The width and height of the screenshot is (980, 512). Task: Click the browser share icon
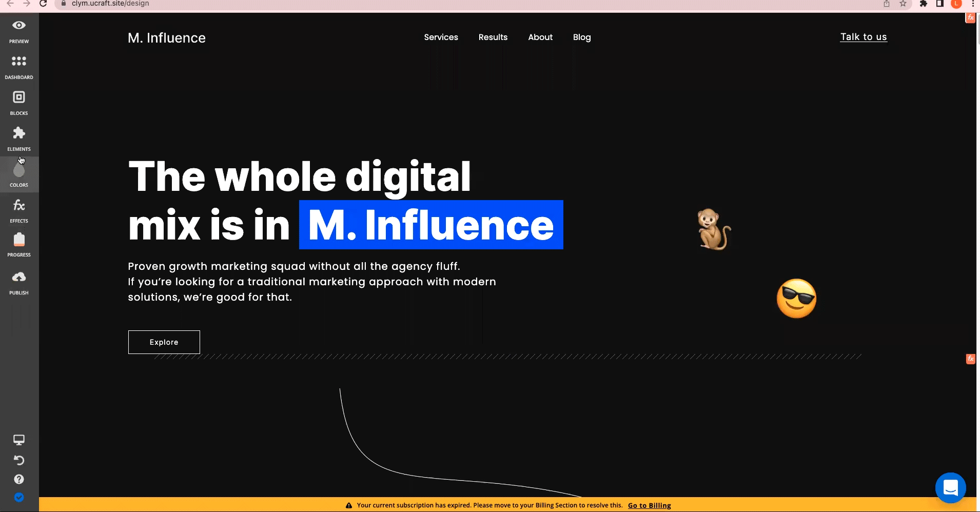(887, 4)
